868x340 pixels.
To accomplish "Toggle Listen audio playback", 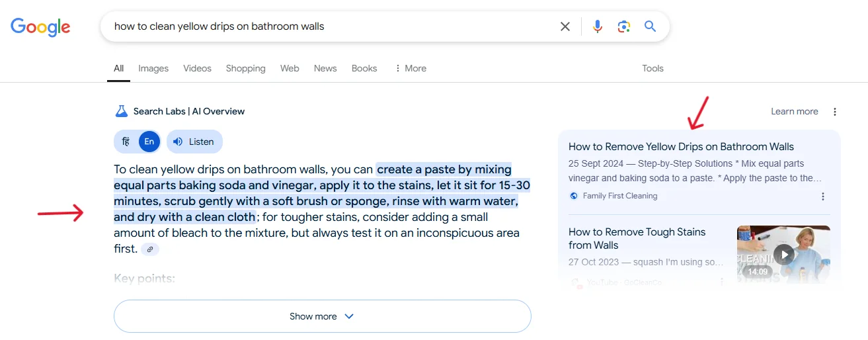I will (x=194, y=142).
